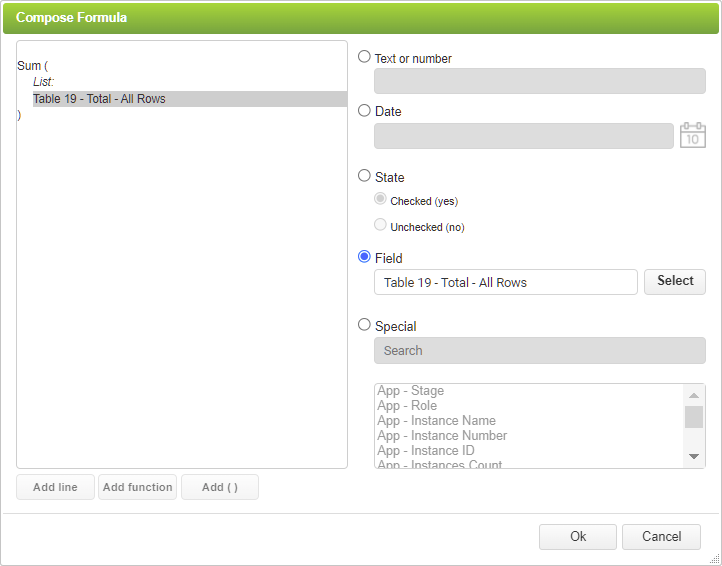Open the calendar date picker icon
The height and width of the screenshot is (566, 722).
tap(693, 135)
